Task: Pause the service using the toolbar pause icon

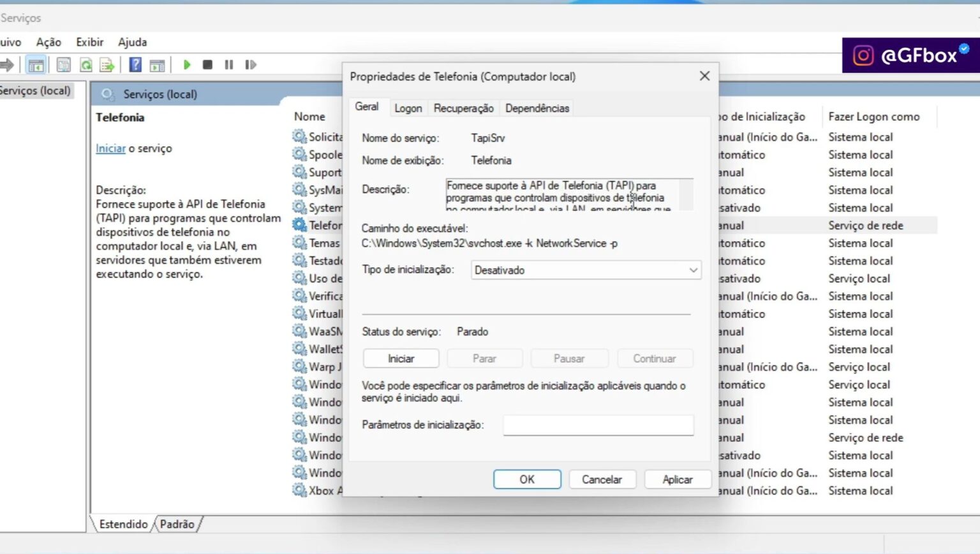Action: (x=229, y=64)
